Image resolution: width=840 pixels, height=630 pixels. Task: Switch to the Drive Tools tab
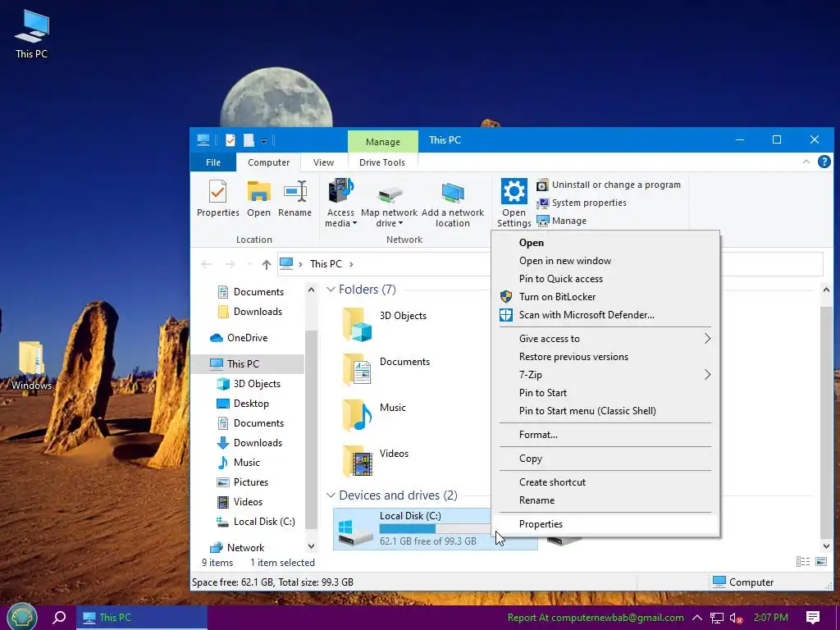(382, 162)
